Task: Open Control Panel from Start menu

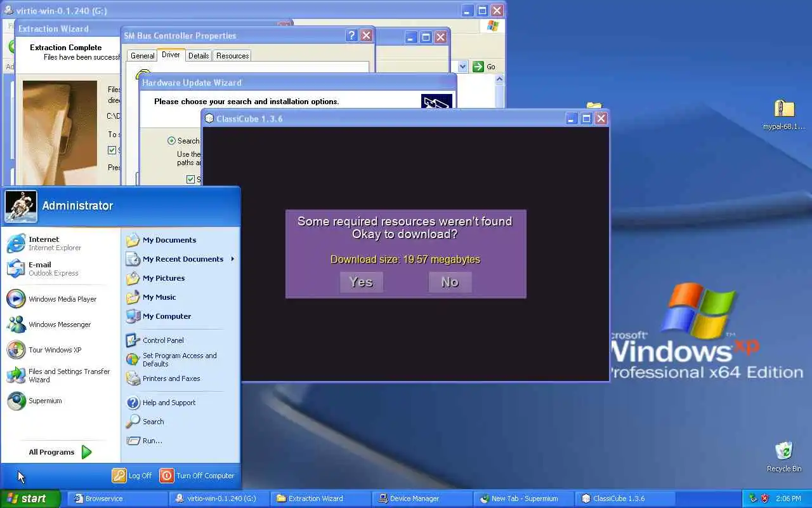Action: [x=180, y=340]
